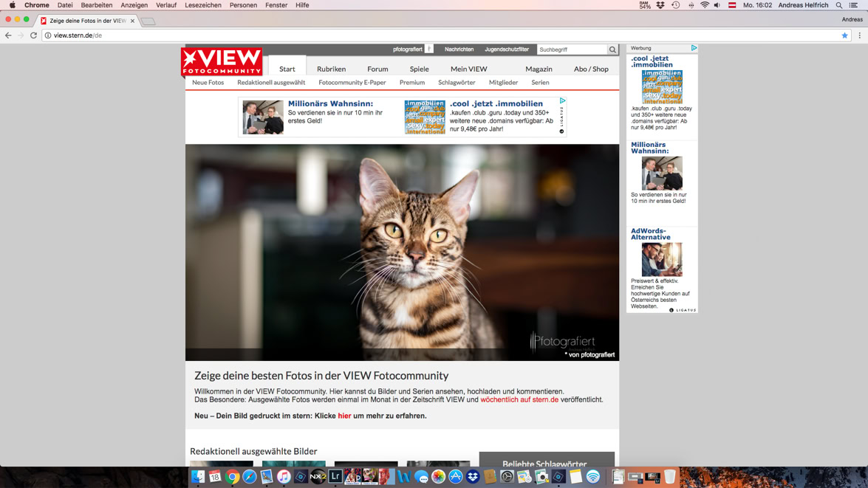This screenshot has width=868, height=488.
Task: Bookmark page with the star icon
Action: point(845,35)
